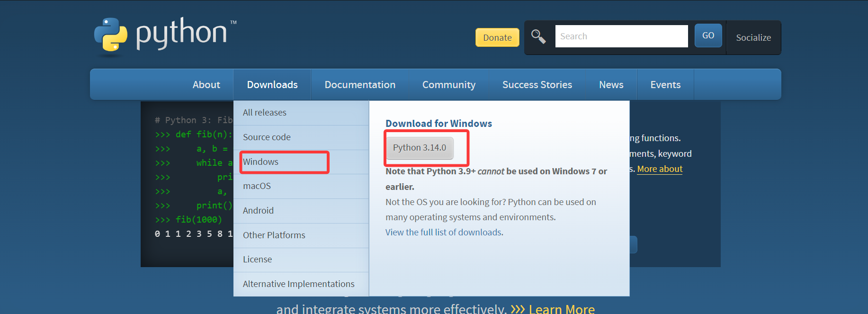Viewport: 868px width, 314px height.
Task: Click the Python logo icon
Action: (111, 35)
